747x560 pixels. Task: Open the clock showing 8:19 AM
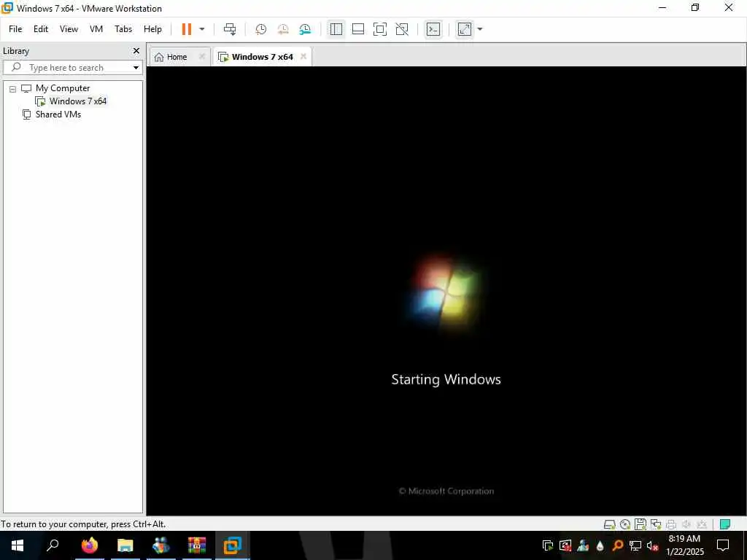(684, 545)
